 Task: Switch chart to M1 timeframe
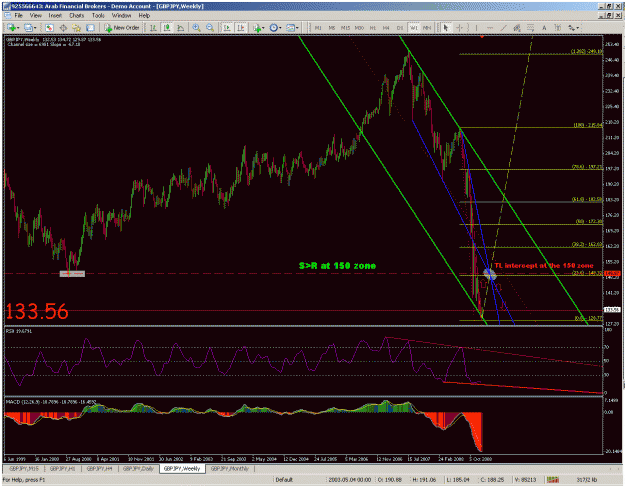point(318,28)
